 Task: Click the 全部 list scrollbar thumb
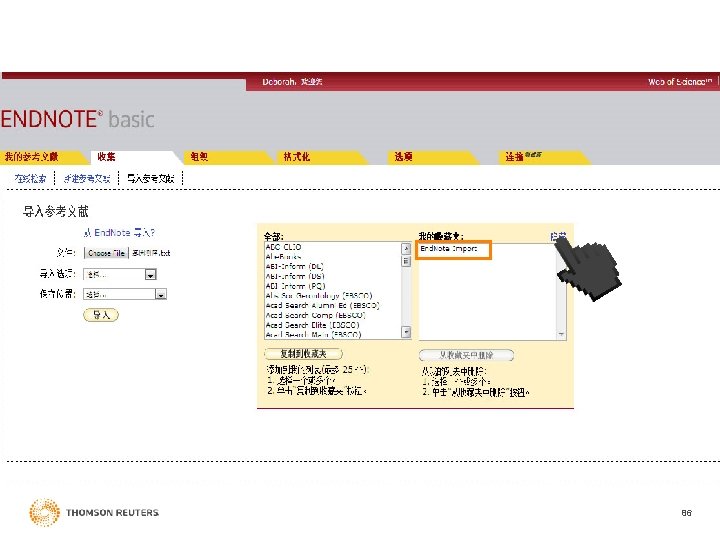[x=406, y=261]
